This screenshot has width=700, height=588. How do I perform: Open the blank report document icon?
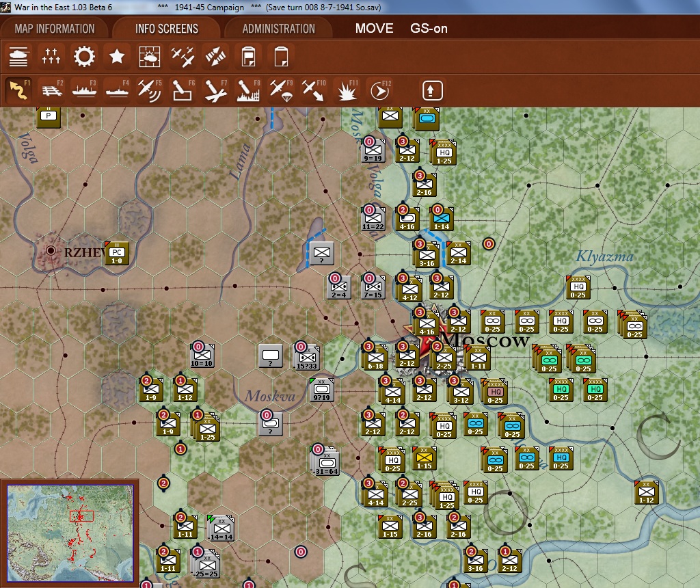[281, 57]
